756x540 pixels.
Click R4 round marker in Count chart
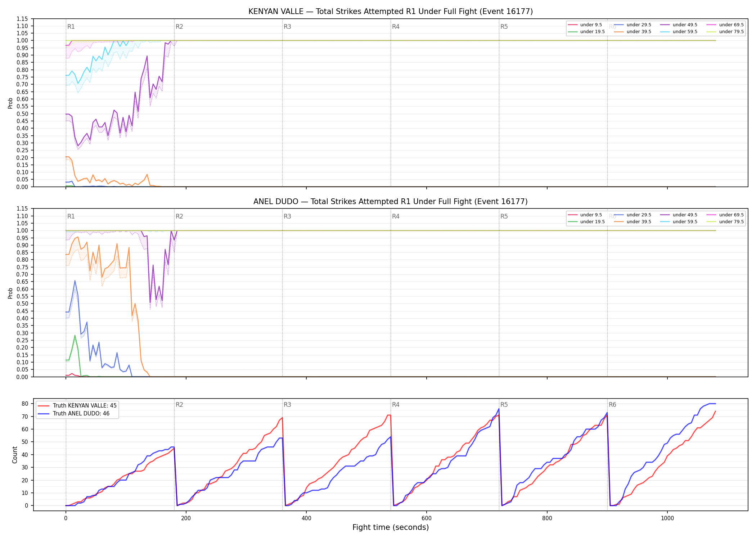396,405
